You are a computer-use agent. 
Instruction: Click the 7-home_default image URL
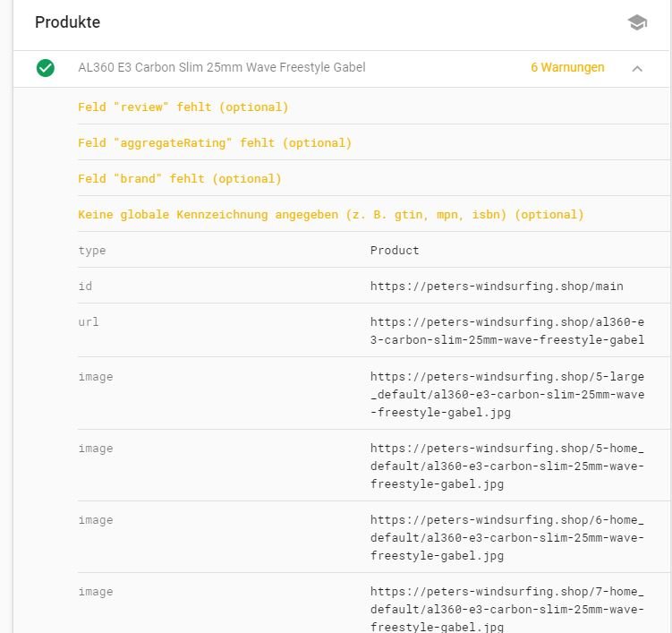pos(506,609)
